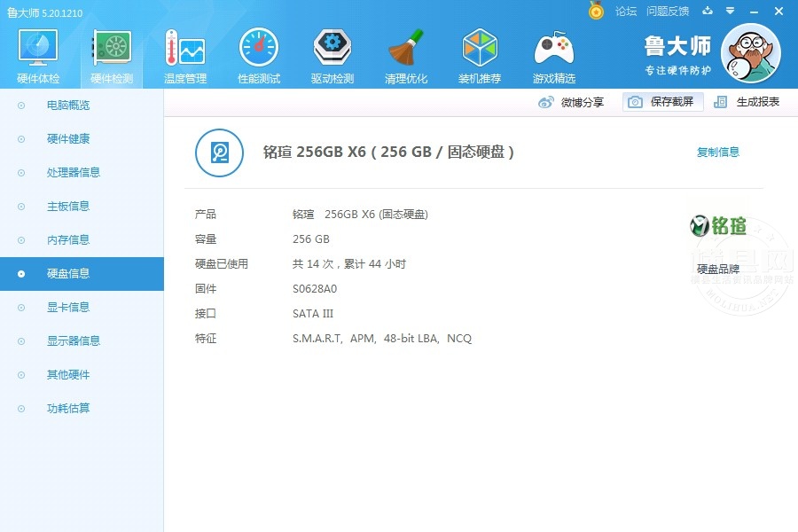Select 硬盘信息 disk info tab
798x532 pixels.
click(x=82, y=274)
